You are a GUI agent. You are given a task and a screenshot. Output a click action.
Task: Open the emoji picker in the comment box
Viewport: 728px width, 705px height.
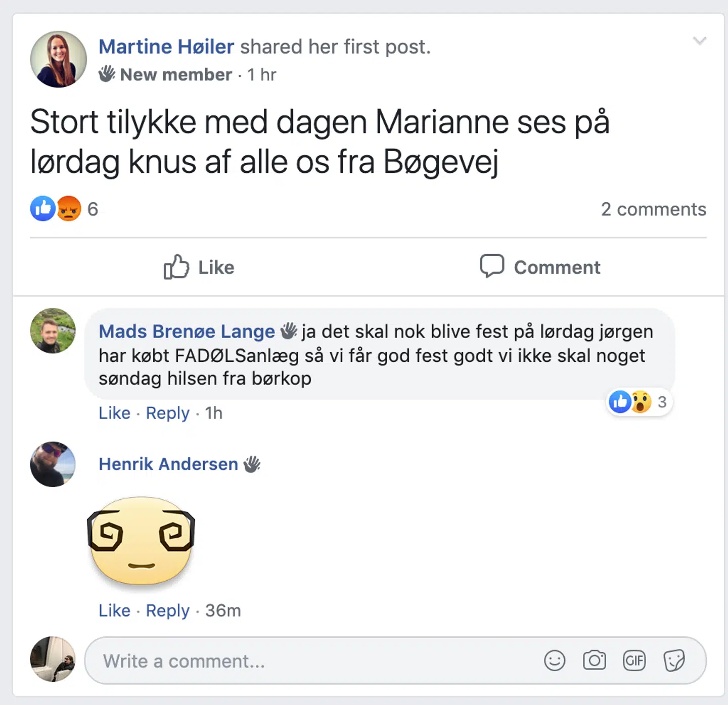(555, 661)
